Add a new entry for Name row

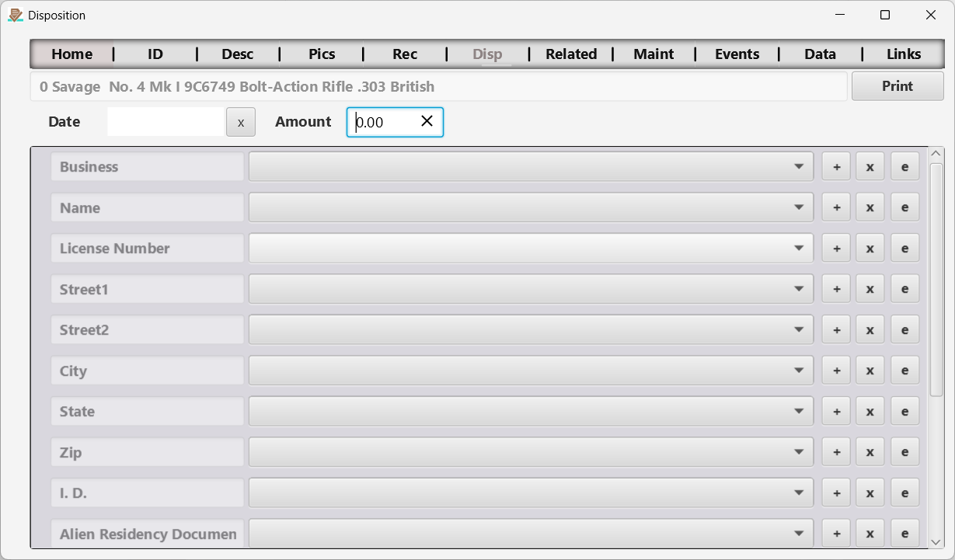[x=836, y=207]
